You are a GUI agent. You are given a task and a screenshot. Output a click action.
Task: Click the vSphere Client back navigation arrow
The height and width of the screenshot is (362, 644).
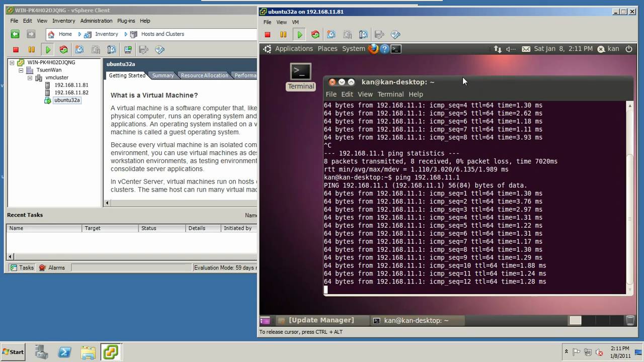[x=15, y=34]
